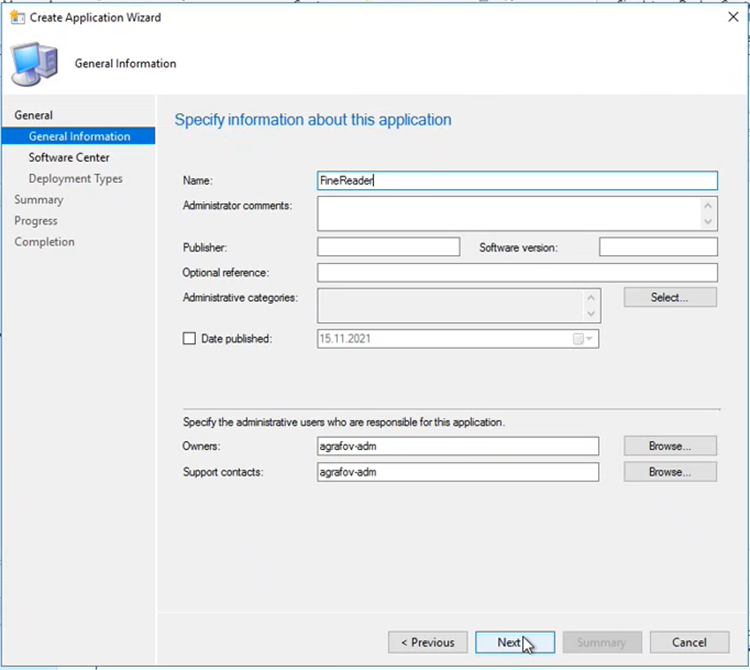Click the Administrator comments scroll up arrow
Screen dimensions: 750x670
pos(708,206)
